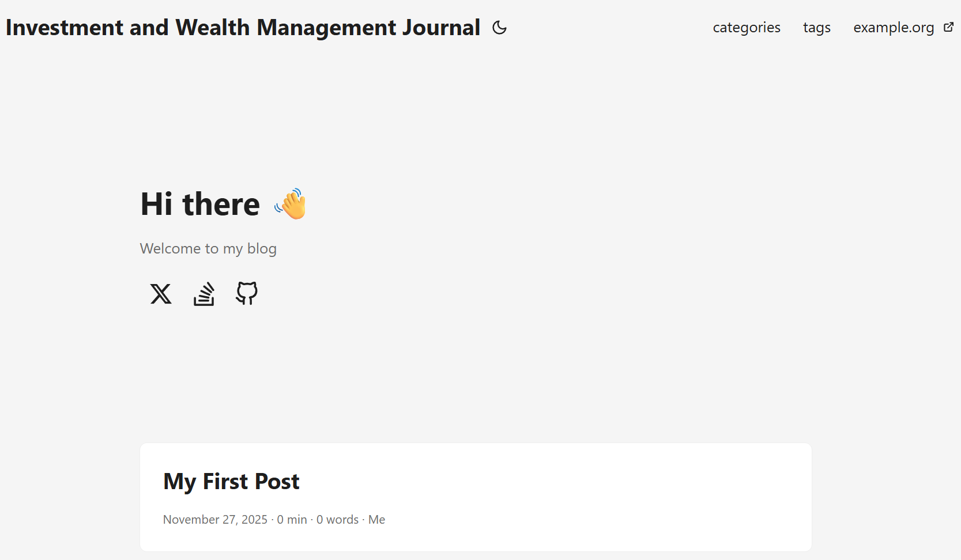Open the categories menu item
Image resolution: width=961 pixels, height=560 pixels.
tap(747, 28)
